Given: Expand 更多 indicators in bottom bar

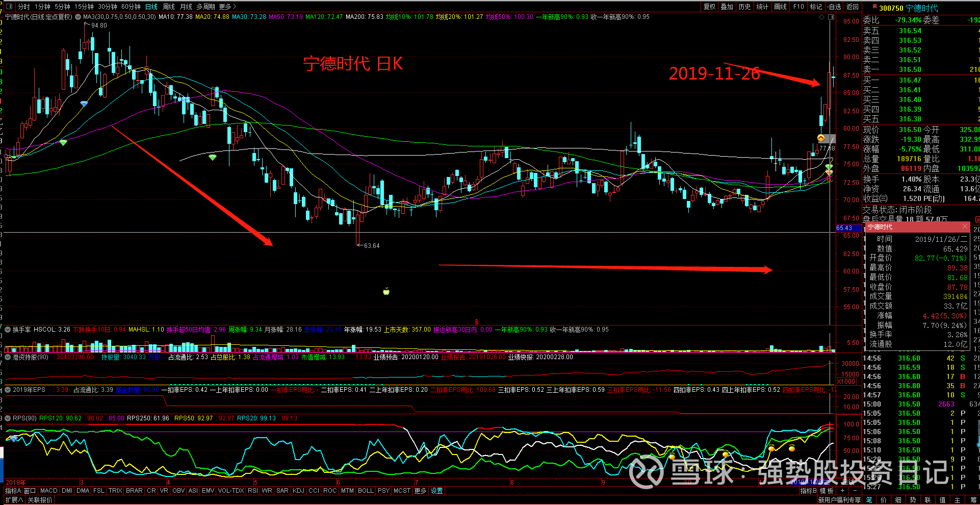Looking at the screenshot, I should click(x=420, y=491).
